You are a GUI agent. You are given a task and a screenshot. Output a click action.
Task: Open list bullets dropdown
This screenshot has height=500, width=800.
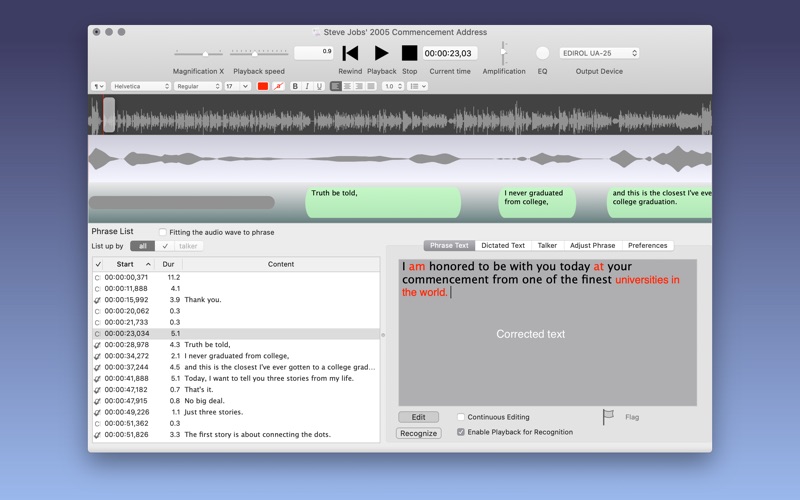click(x=418, y=86)
